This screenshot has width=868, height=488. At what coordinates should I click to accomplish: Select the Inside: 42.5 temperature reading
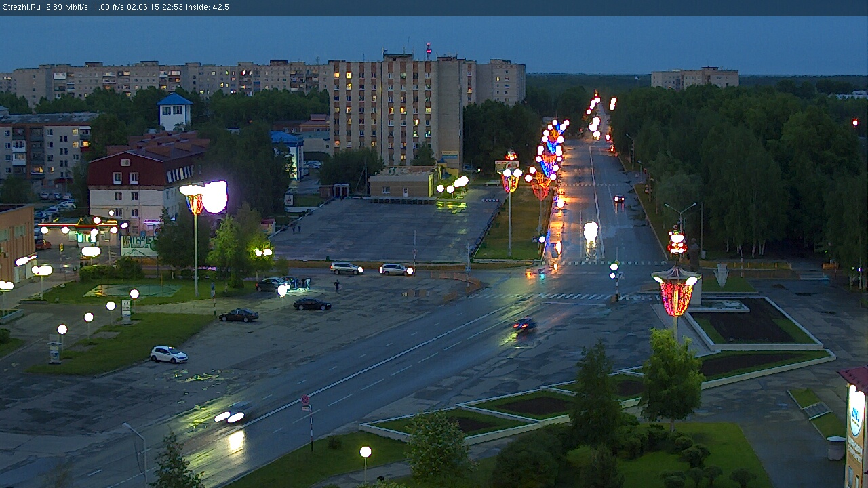(208, 7)
